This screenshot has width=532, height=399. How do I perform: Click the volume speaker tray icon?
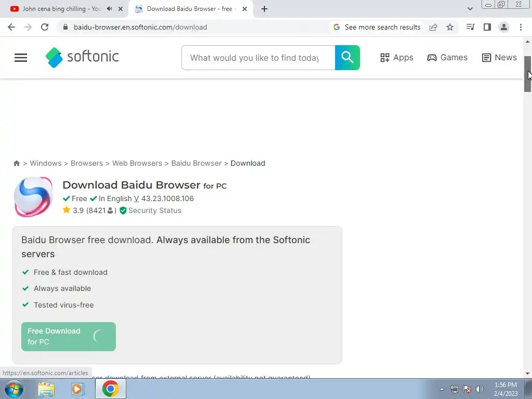[480, 389]
